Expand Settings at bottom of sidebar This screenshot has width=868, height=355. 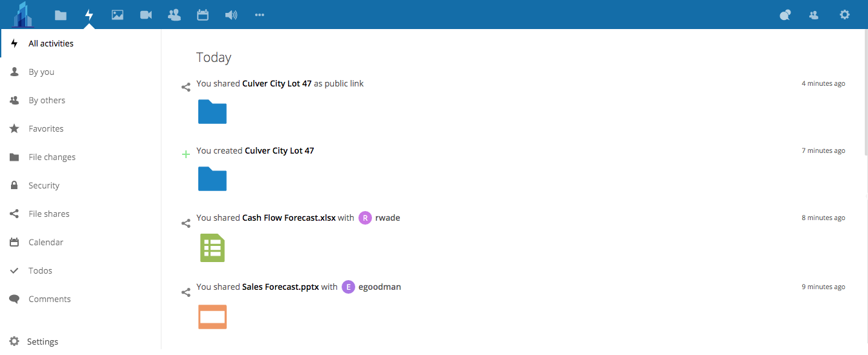click(x=43, y=341)
